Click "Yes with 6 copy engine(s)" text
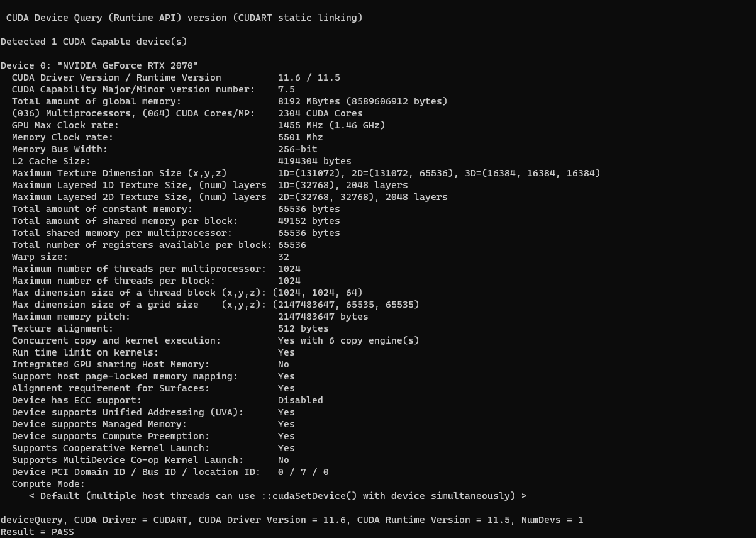The width and height of the screenshot is (756, 538). [348, 340]
